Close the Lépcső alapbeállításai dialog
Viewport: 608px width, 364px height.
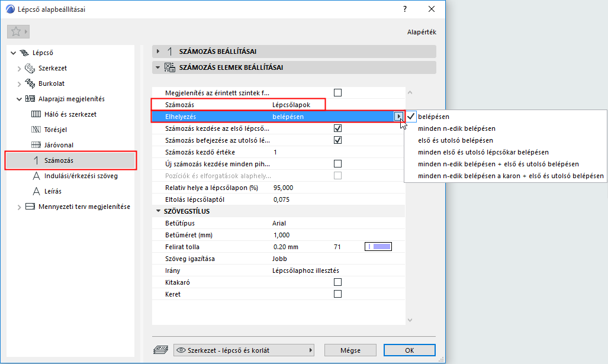coord(432,9)
